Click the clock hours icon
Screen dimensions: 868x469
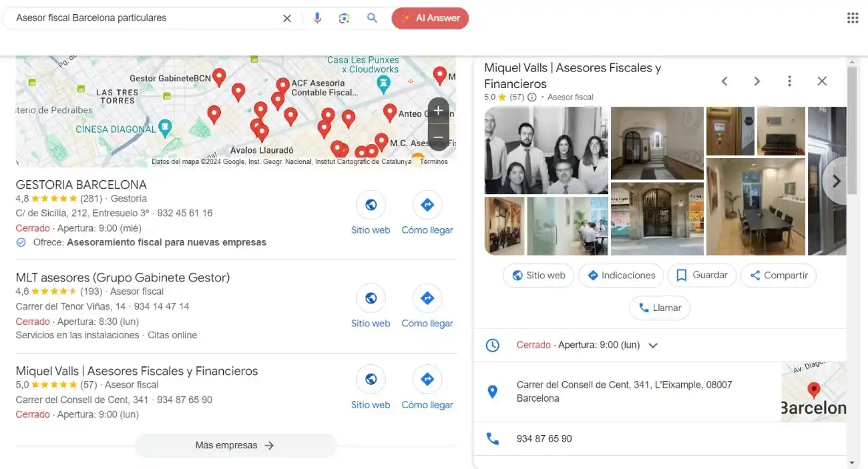(492, 346)
